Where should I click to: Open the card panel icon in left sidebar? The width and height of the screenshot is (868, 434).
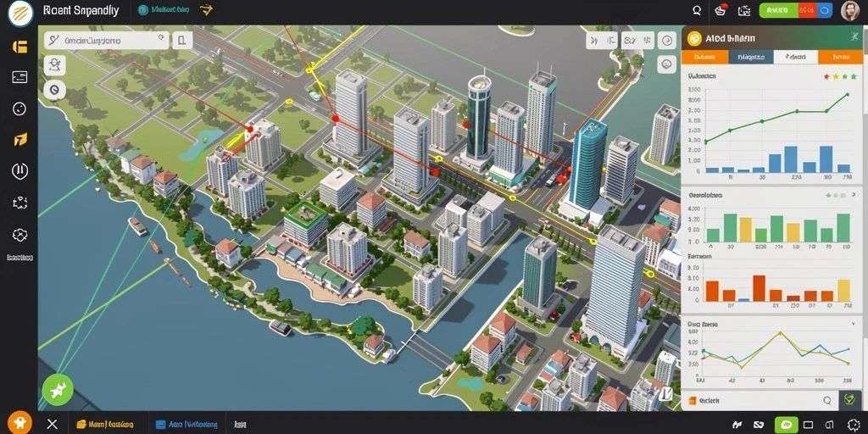19,77
